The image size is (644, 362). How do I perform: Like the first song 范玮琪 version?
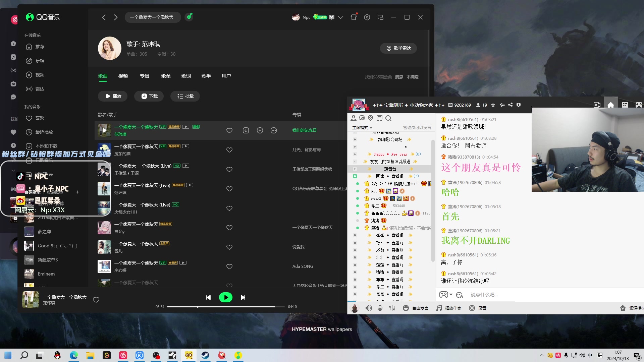(x=229, y=130)
